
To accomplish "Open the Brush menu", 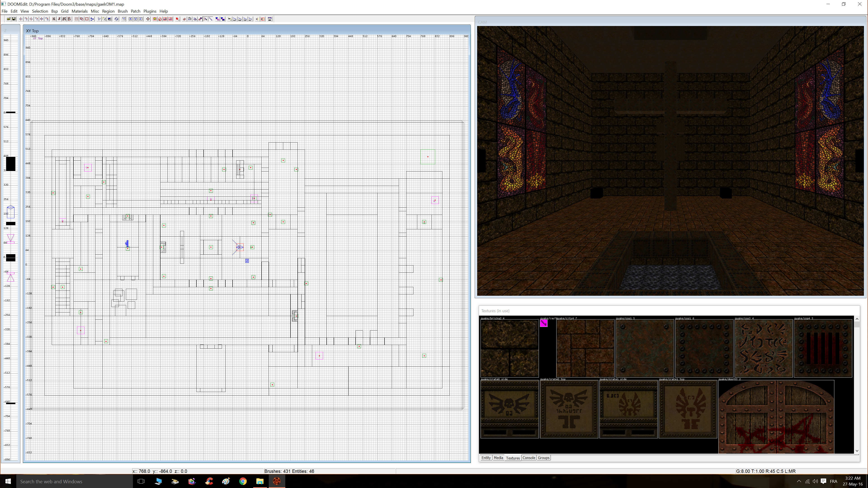I will pos(123,11).
